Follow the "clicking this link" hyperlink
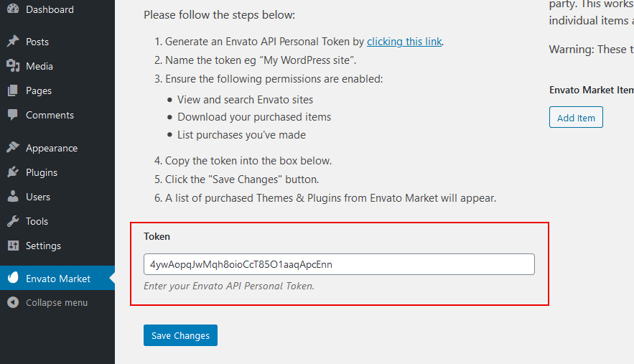Image resolution: width=634 pixels, height=364 pixels. tap(404, 42)
